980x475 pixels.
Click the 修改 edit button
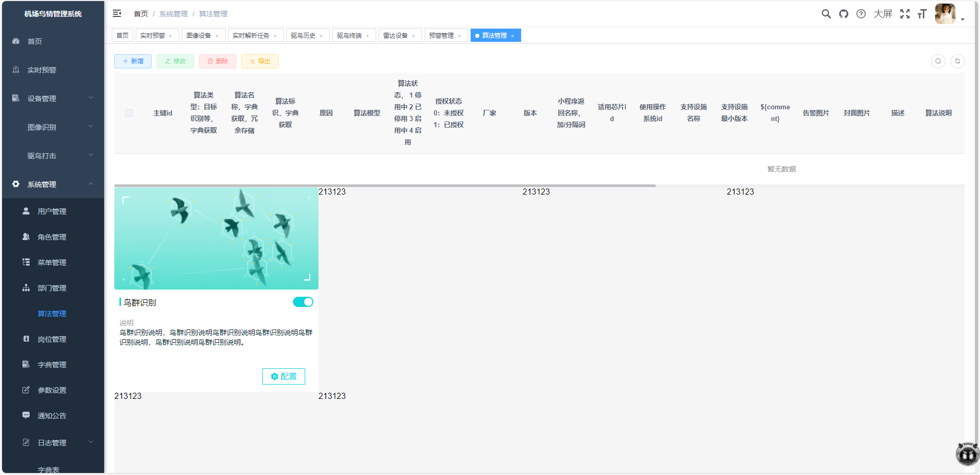pos(175,61)
